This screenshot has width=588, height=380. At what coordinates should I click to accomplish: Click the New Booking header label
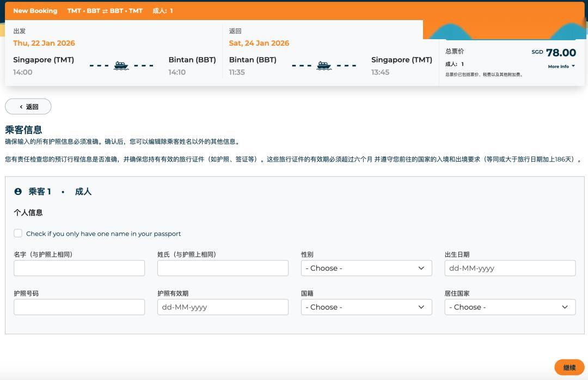[x=35, y=11]
